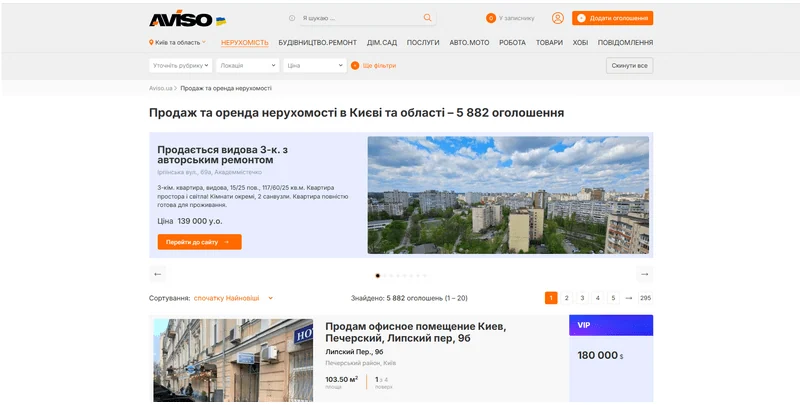Open the ТОВАРИ menu item
This screenshot has height=405, width=800.
[549, 43]
